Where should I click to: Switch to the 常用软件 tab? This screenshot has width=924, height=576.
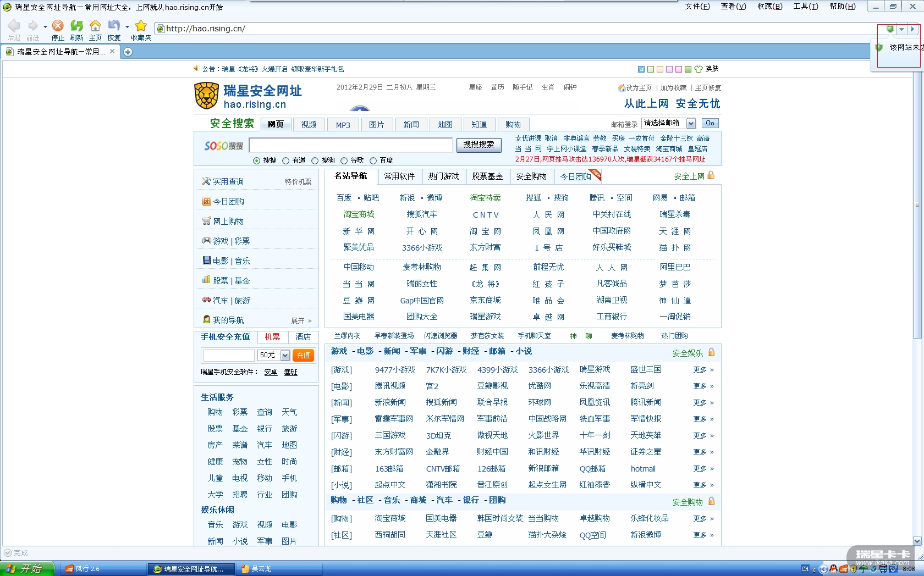click(x=399, y=176)
